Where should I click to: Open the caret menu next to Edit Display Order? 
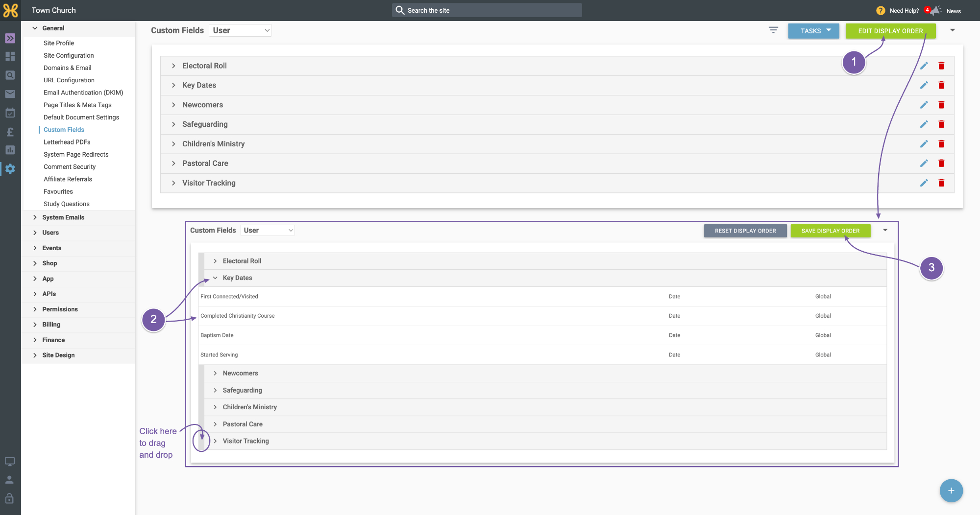tap(953, 30)
